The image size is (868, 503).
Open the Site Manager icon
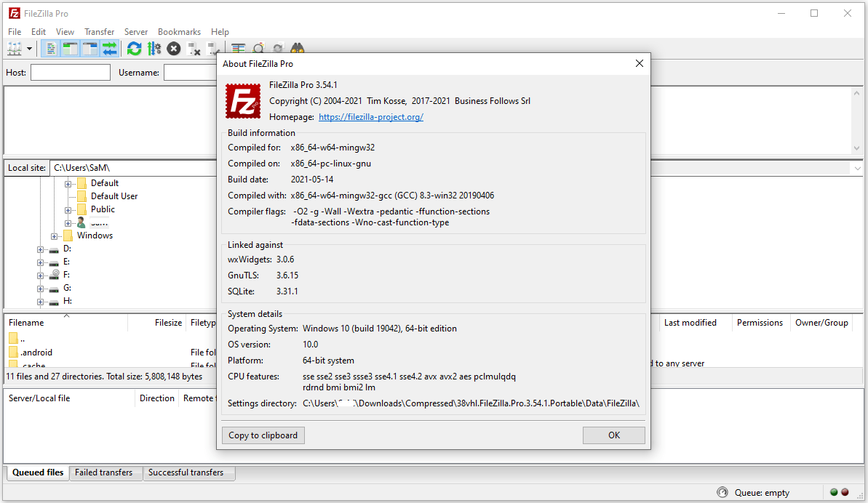pyautogui.click(x=14, y=49)
